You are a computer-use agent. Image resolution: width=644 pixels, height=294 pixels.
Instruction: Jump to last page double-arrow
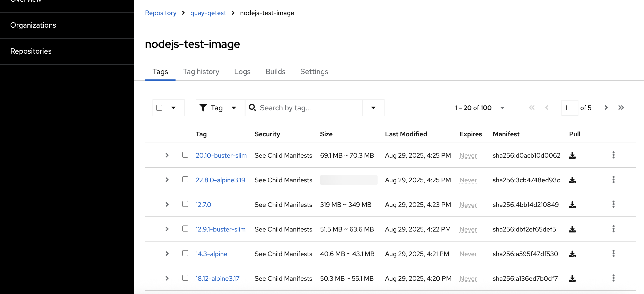coord(621,108)
